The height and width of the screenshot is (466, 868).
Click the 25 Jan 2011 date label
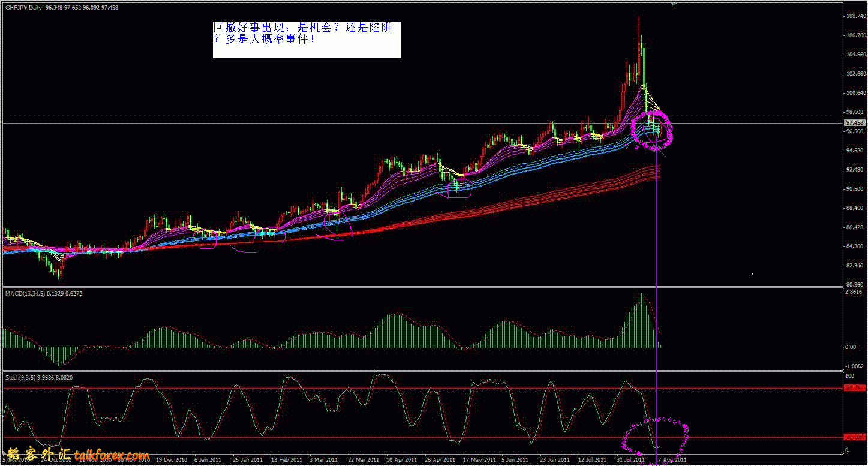pyautogui.click(x=248, y=460)
